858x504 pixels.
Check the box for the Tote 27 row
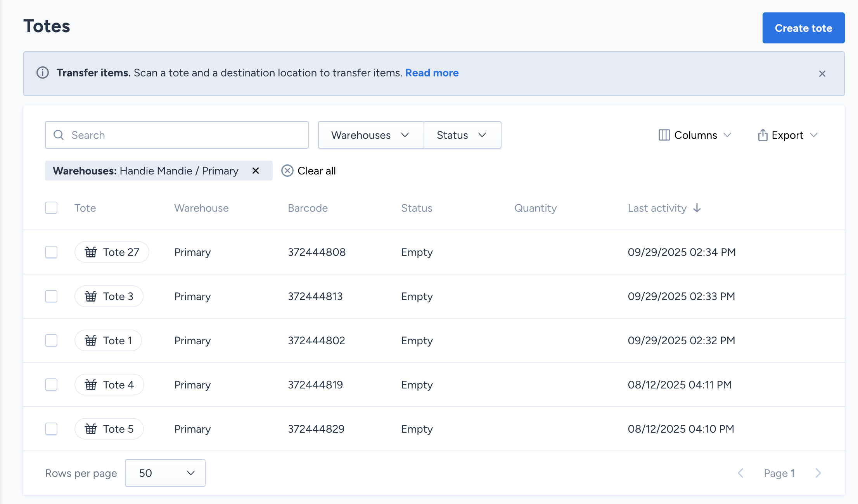(x=51, y=252)
